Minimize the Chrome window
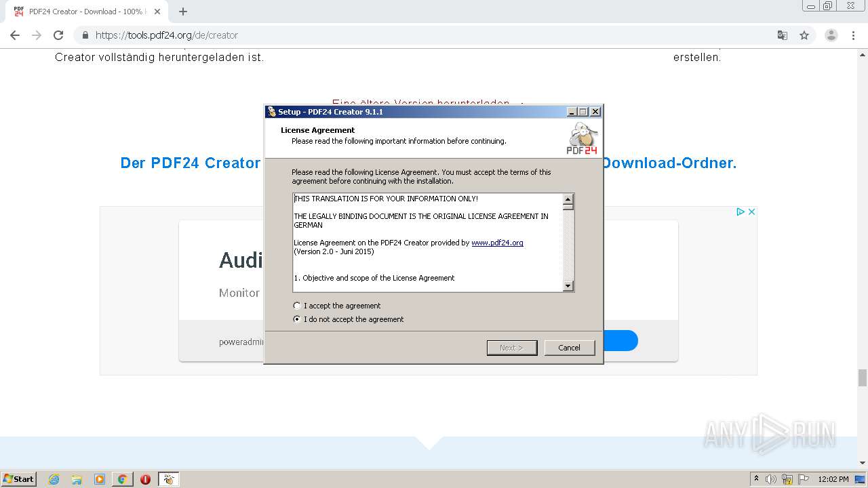Screen dimensions: 868x488 [x=811, y=6]
